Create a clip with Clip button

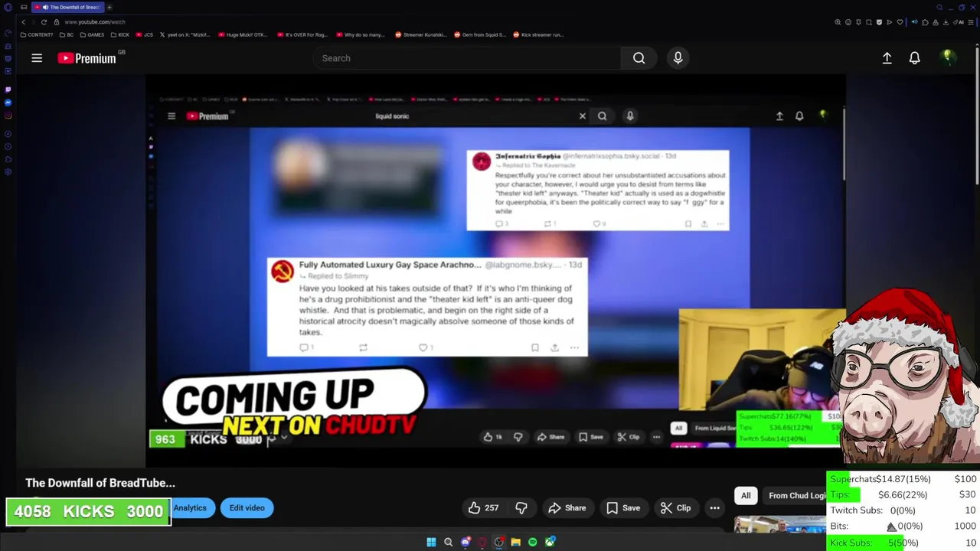click(x=675, y=507)
